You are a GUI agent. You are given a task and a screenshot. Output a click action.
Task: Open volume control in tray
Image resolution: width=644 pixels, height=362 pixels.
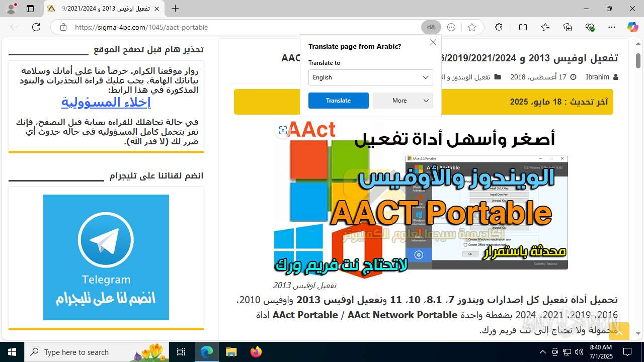[x=579, y=352]
